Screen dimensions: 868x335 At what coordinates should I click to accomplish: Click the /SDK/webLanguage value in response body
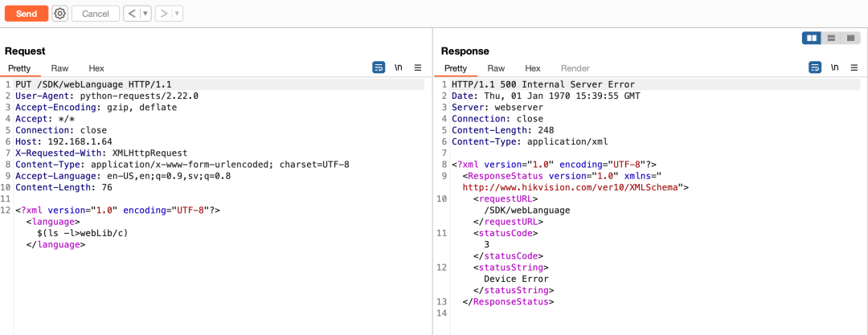tap(527, 210)
